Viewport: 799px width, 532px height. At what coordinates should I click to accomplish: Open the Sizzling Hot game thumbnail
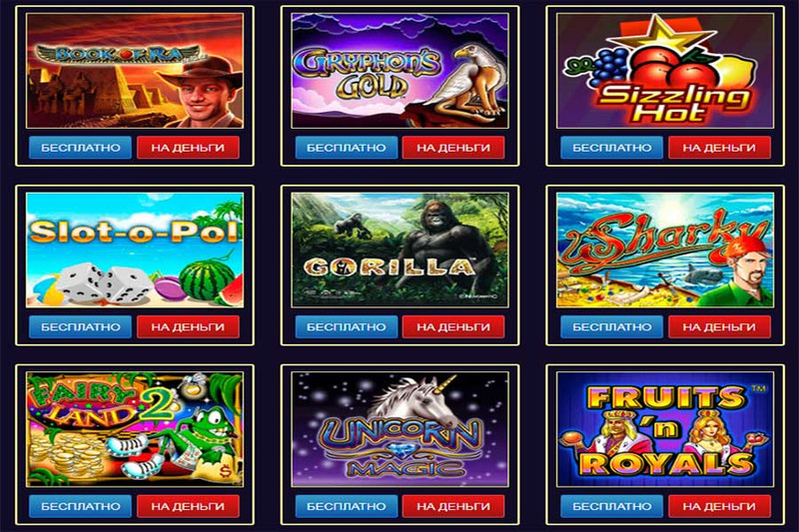[x=665, y=70]
